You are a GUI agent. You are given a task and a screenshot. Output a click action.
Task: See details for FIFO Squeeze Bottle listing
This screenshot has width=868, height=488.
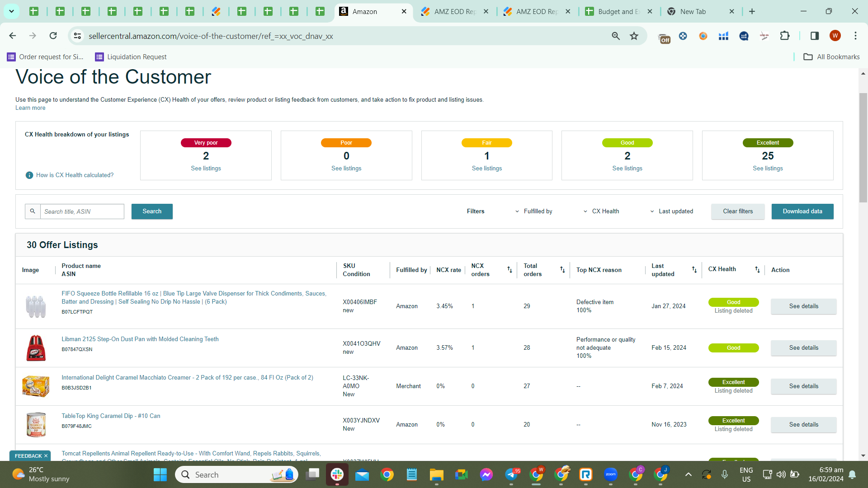pyautogui.click(x=804, y=306)
